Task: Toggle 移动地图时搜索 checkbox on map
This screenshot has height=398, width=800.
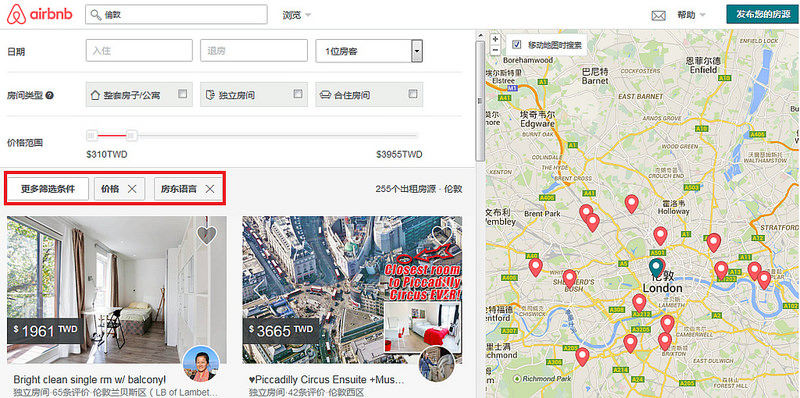Action: tap(516, 44)
